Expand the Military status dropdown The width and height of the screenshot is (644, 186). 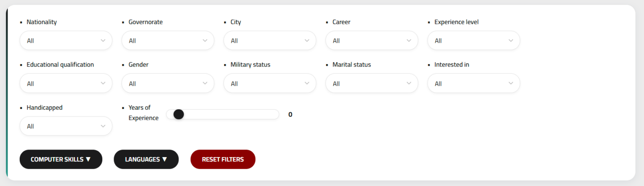[x=270, y=83]
